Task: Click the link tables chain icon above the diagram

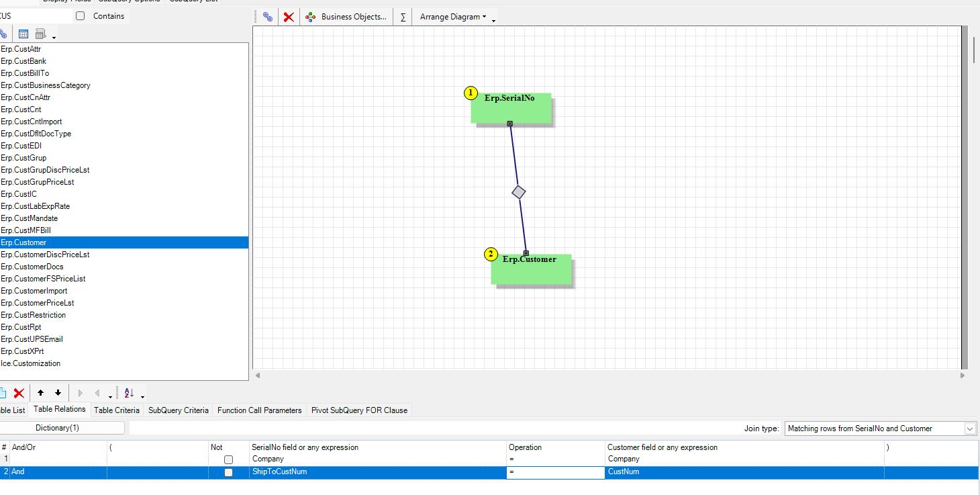Action: tap(267, 17)
